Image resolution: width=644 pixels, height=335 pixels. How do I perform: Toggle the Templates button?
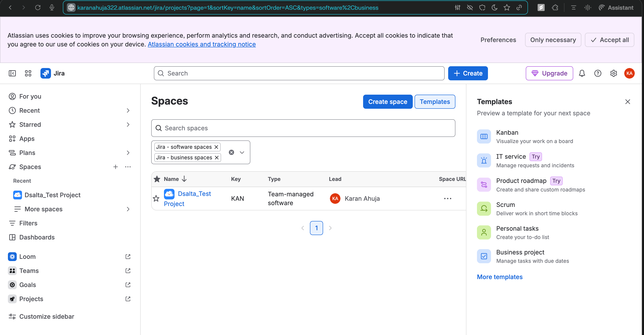coord(435,102)
